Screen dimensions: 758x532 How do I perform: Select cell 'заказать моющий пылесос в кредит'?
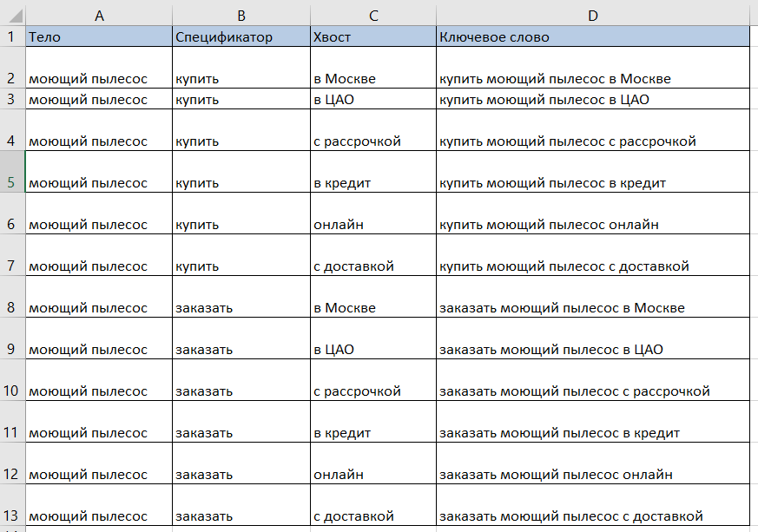(x=593, y=422)
